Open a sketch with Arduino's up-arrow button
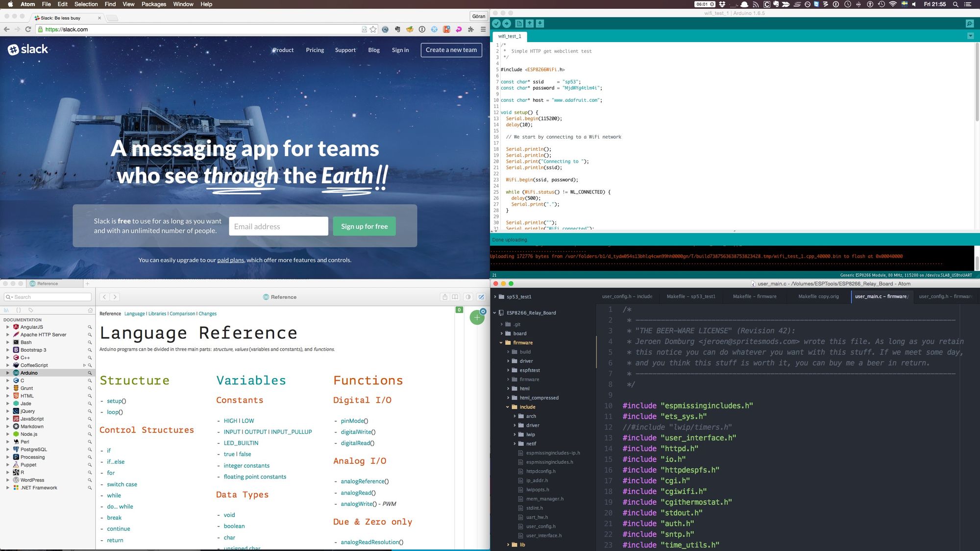This screenshot has height=551, width=980. click(530, 24)
